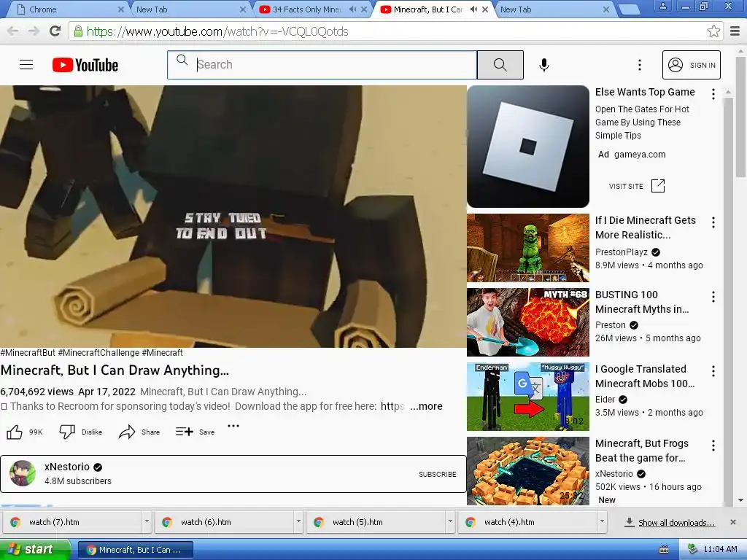Expand the description with ...more

coord(426,406)
